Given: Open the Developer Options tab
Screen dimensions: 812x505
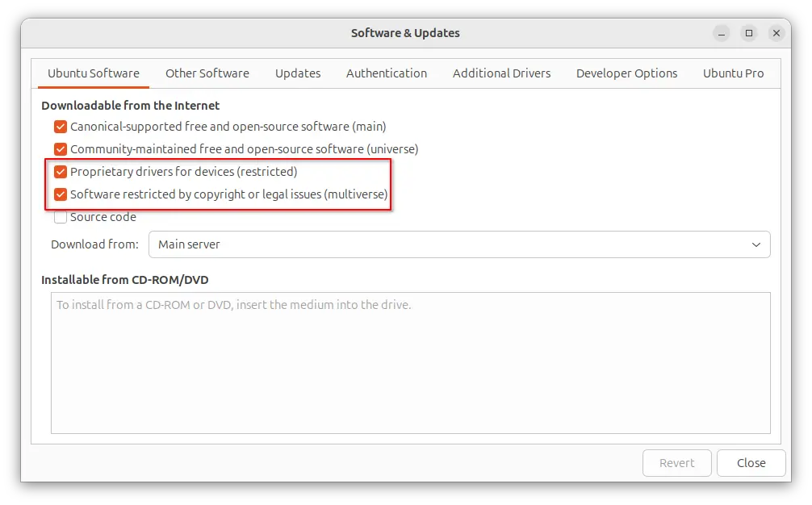Looking at the screenshot, I should [626, 73].
